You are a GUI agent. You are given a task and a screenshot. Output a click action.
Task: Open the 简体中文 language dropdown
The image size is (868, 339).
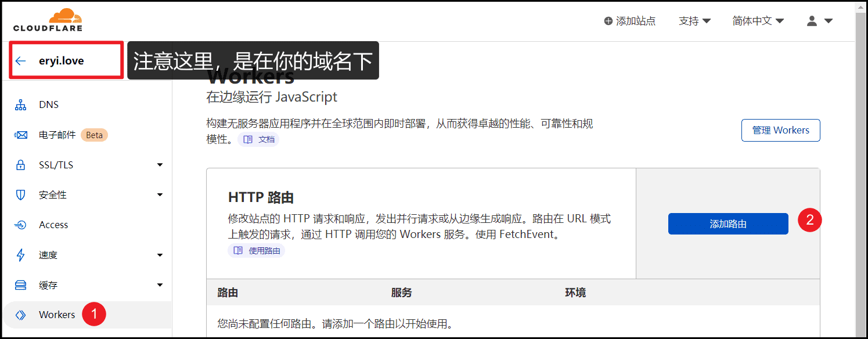tap(758, 21)
